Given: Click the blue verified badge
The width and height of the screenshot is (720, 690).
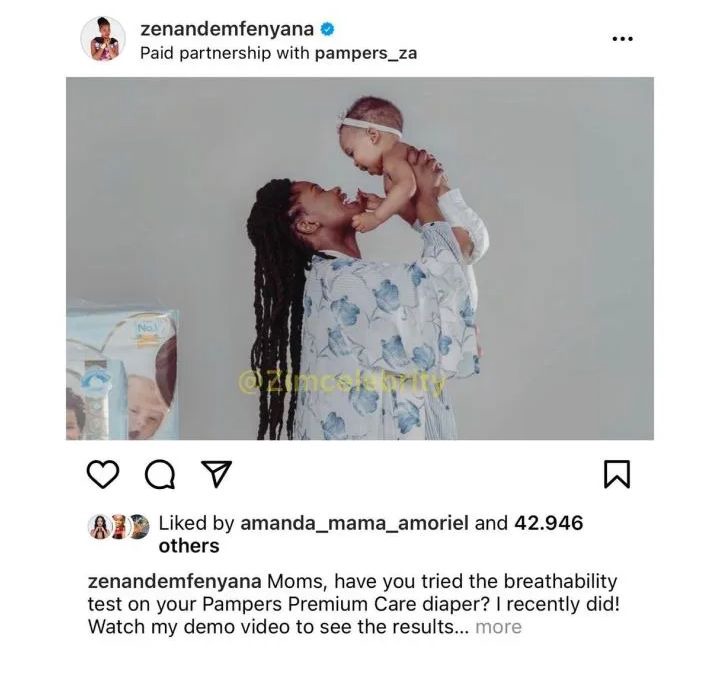Looking at the screenshot, I should [x=327, y=29].
